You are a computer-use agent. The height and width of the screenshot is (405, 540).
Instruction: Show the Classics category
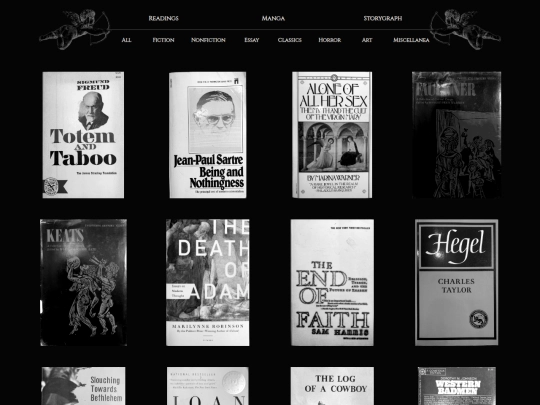tap(290, 40)
